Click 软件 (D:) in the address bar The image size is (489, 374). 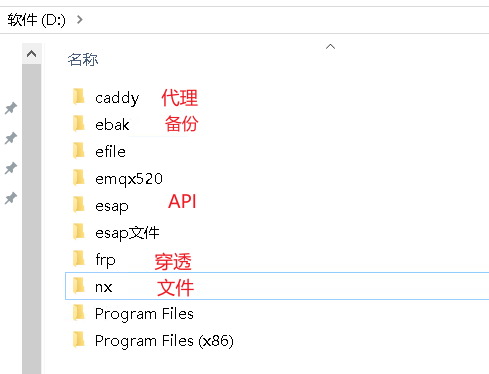pos(36,20)
